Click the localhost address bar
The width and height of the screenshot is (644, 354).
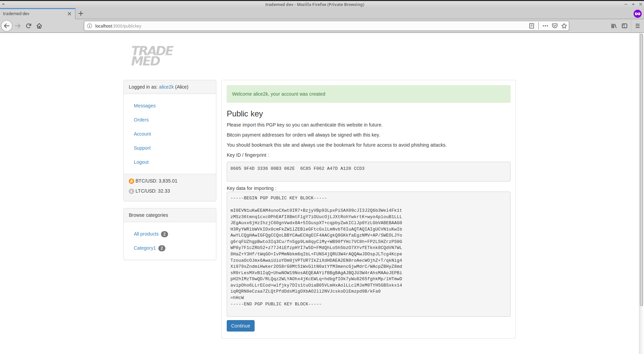[x=302, y=26]
